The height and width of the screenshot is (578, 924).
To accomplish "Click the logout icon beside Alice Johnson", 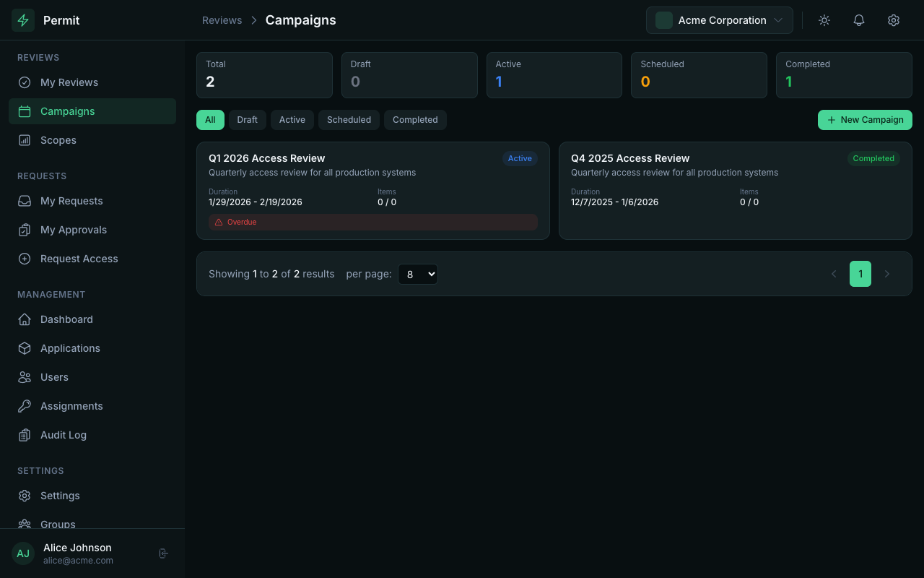I will pos(164,553).
